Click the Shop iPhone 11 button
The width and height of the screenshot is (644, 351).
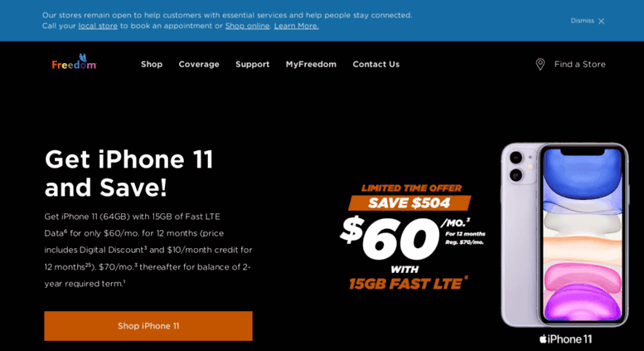(148, 326)
